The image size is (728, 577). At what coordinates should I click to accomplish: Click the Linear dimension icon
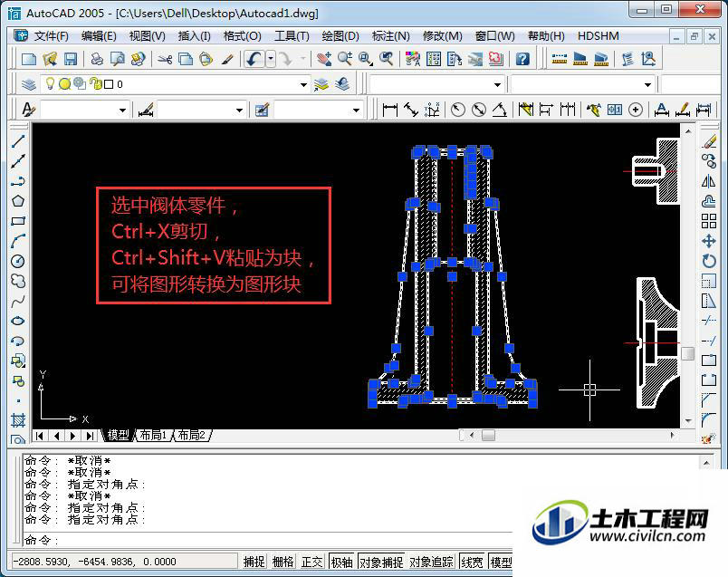click(x=390, y=111)
